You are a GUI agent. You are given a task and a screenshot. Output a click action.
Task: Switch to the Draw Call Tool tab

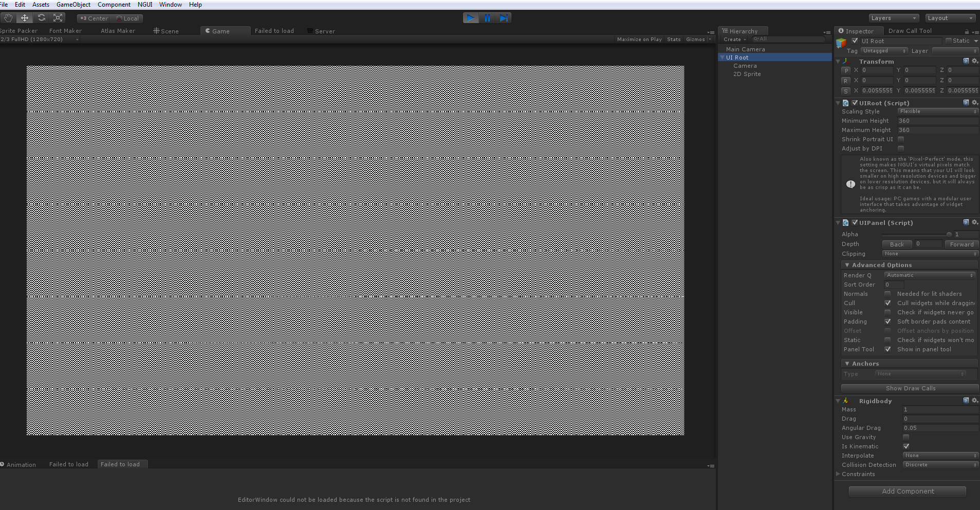(910, 31)
